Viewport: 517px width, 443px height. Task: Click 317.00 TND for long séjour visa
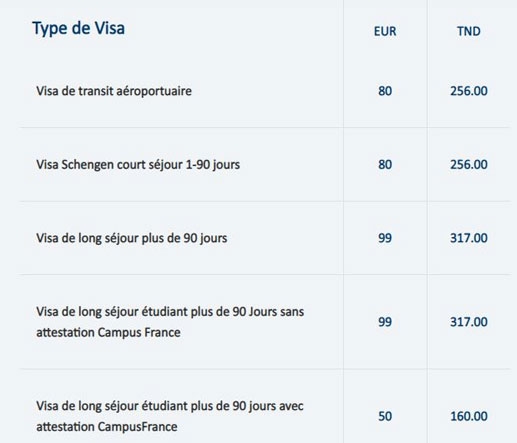pos(469,238)
